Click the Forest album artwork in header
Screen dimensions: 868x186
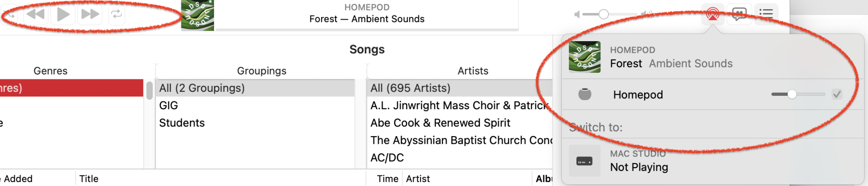[197, 15]
